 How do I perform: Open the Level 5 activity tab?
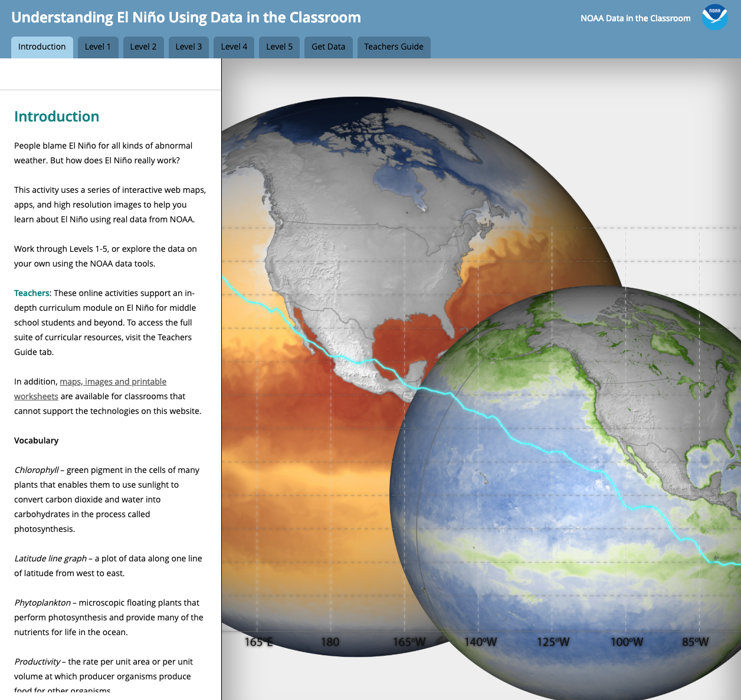278,47
